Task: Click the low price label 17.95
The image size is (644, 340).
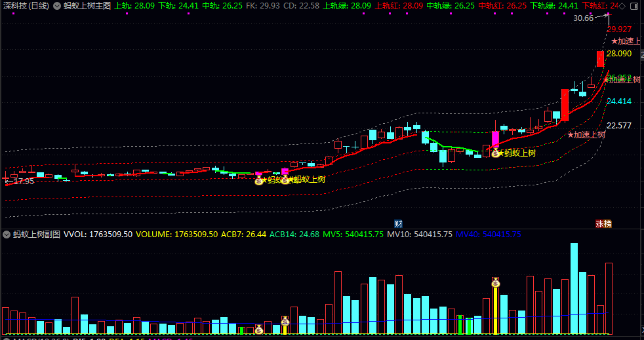Action: (x=24, y=181)
